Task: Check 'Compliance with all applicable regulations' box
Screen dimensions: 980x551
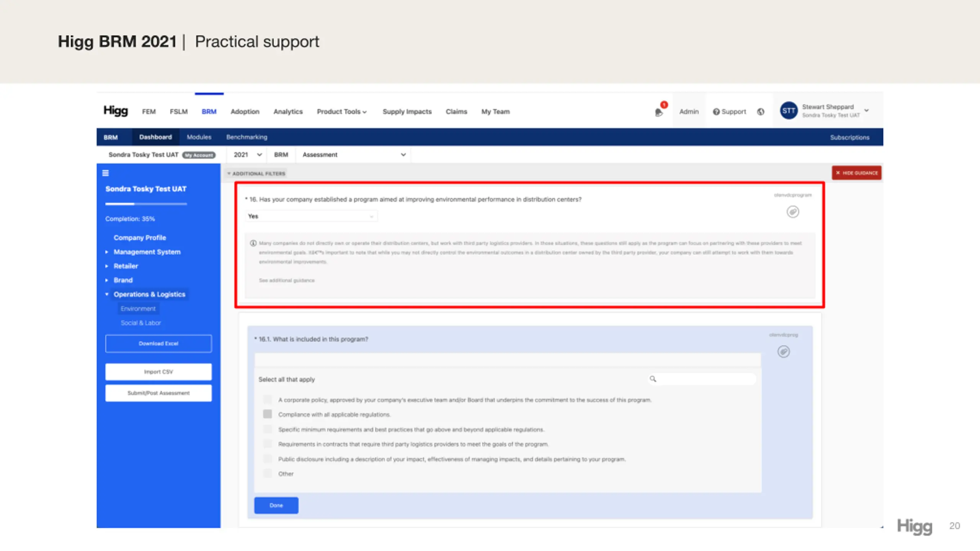Action: coord(268,414)
